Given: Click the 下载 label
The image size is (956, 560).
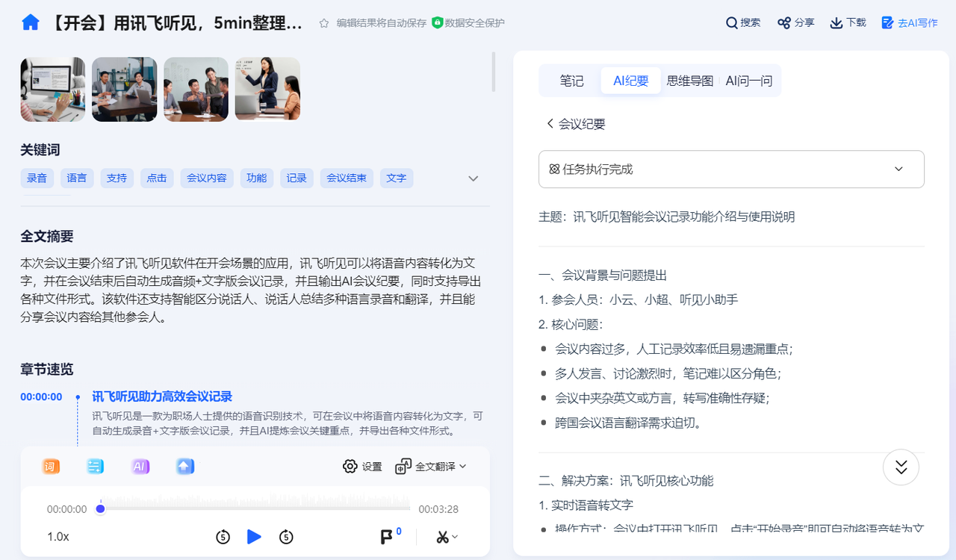Looking at the screenshot, I should coord(856,23).
